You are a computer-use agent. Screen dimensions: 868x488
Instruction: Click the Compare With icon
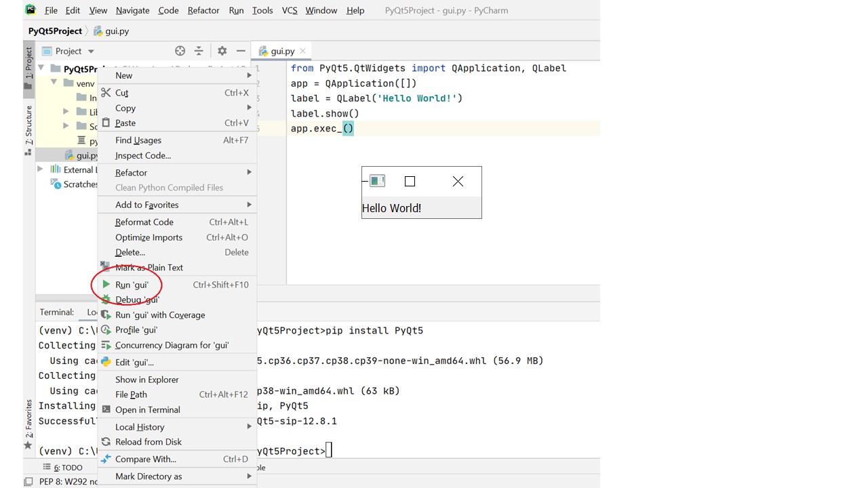pos(106,459)
